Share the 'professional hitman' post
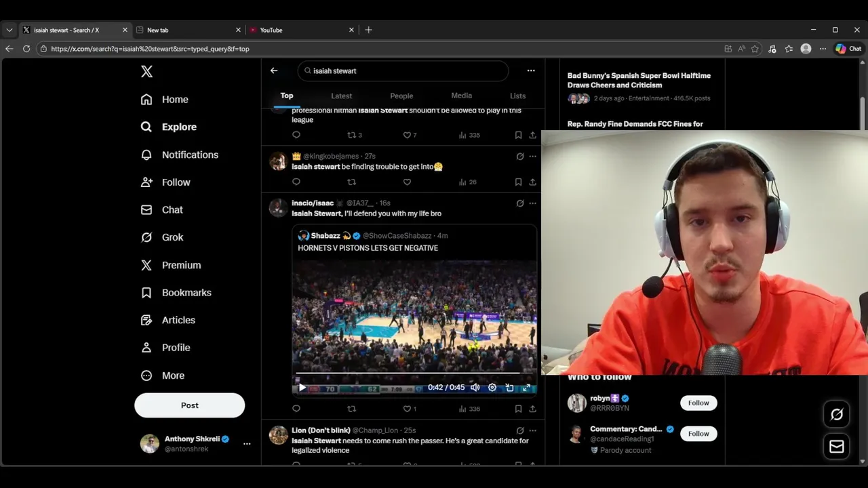This screenshot has height=488, width=868. pyautogui.click(x=532, y=135)
